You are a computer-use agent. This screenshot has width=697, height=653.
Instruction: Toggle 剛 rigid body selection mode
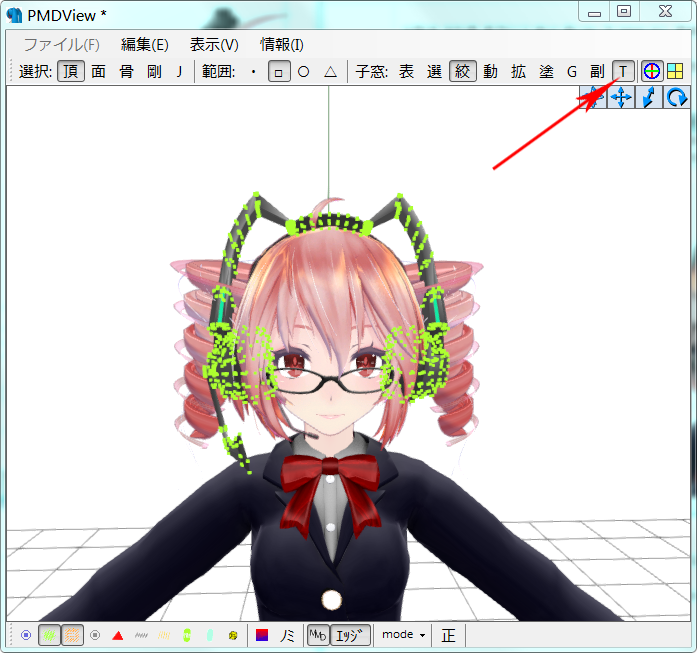154,72
